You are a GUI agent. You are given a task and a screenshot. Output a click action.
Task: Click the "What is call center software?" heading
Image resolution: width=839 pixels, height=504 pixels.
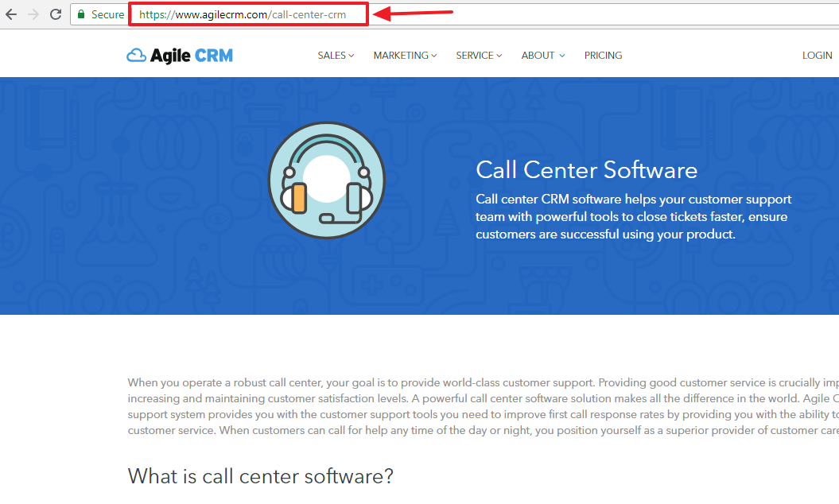260,475
